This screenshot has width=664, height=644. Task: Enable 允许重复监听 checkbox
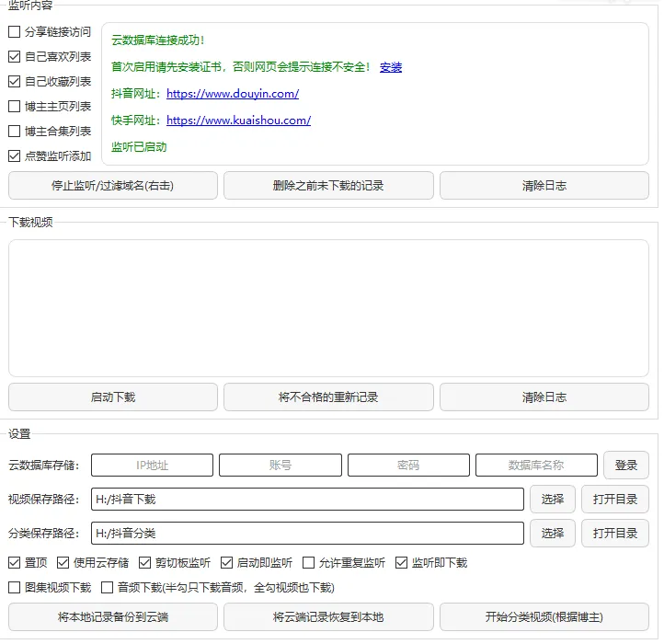[x=308, y=563]
